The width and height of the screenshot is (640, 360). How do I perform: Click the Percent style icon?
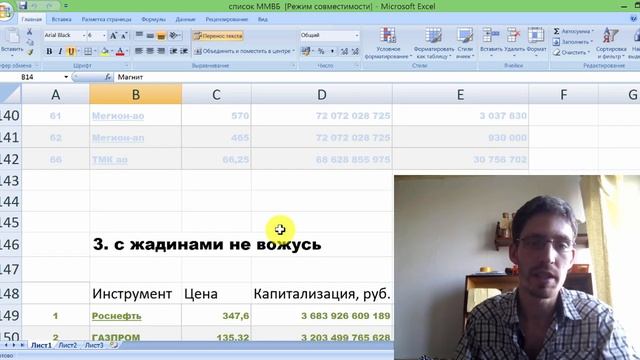click(321, 51)
